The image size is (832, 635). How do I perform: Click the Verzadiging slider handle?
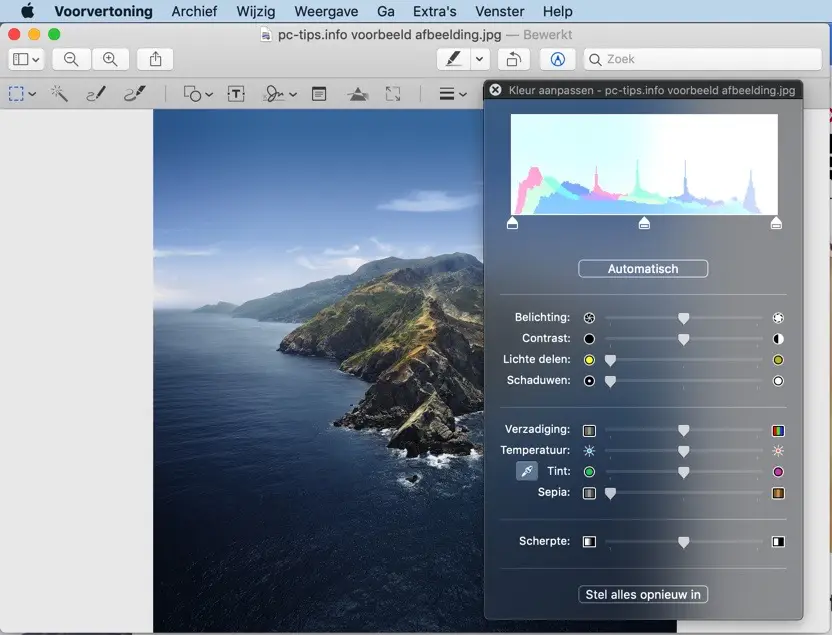pos(683,430)
